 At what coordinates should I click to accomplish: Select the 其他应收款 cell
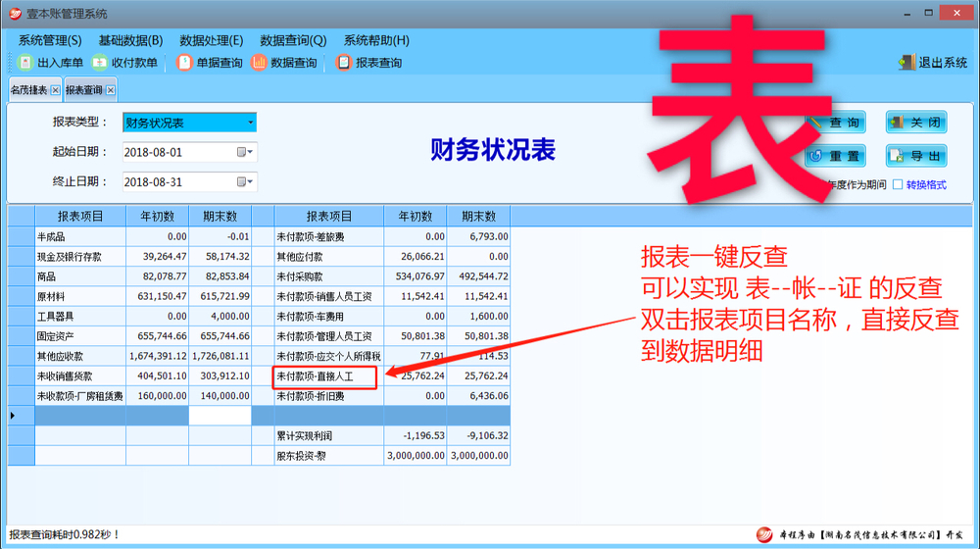click(80, 357)
